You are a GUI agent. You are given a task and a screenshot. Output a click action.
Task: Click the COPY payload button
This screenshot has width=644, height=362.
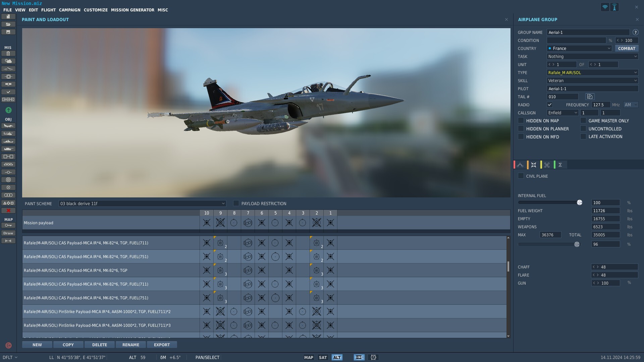[68, 345]
